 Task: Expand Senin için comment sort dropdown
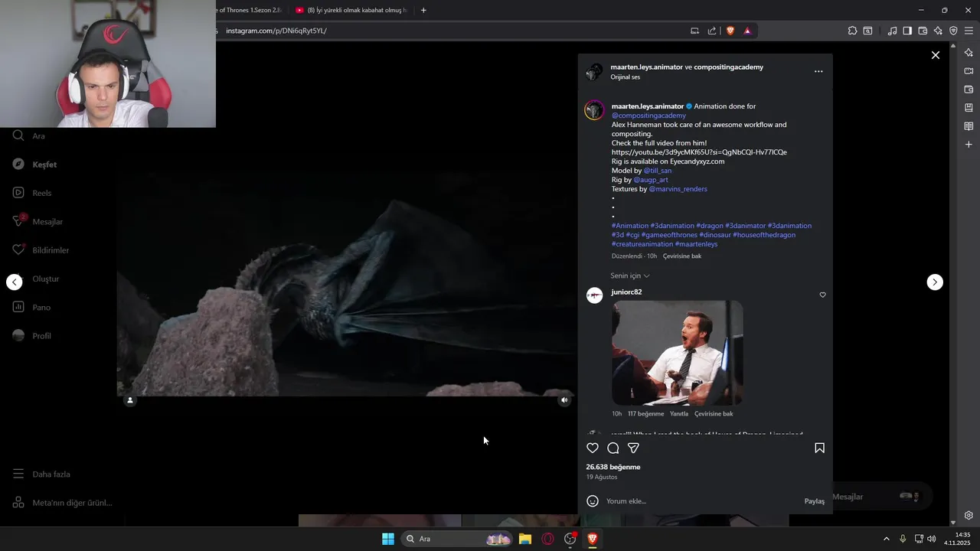[630, 275]
